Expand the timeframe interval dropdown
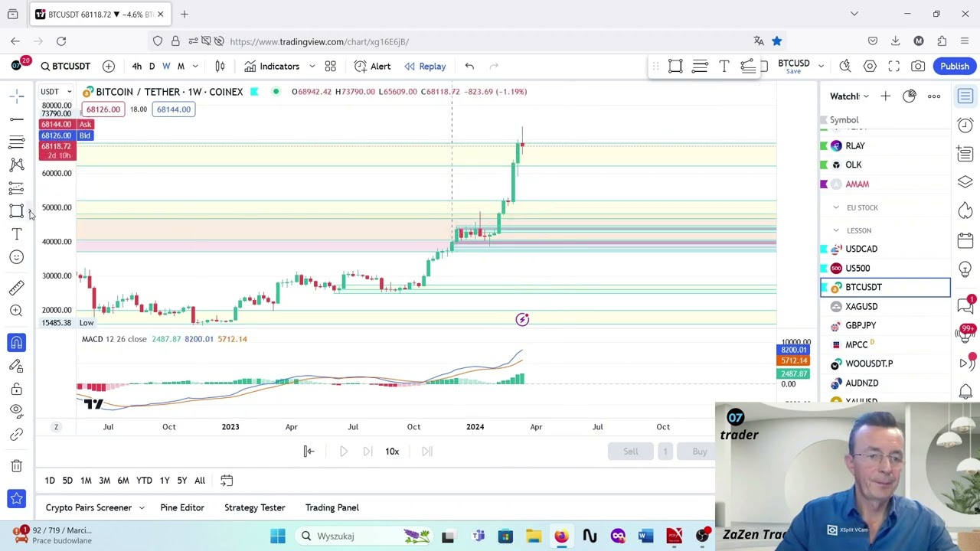Screen dimensions: 980x551 (195, 66)
